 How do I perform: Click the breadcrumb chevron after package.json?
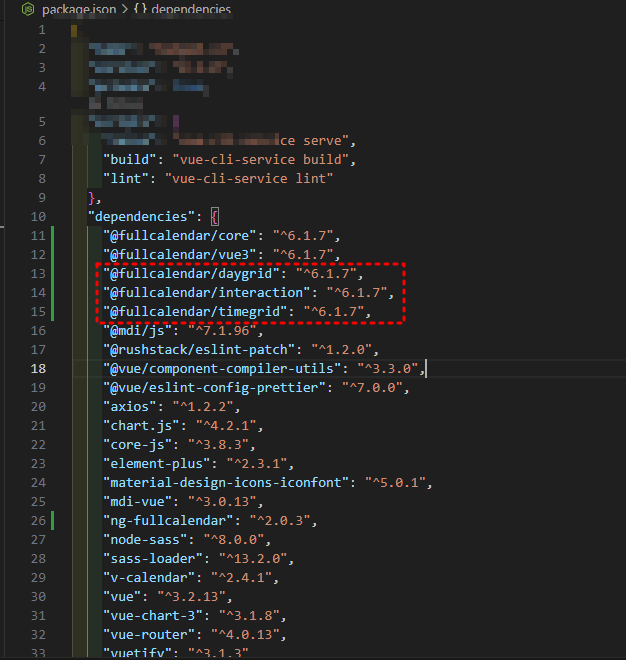[125, 9]
